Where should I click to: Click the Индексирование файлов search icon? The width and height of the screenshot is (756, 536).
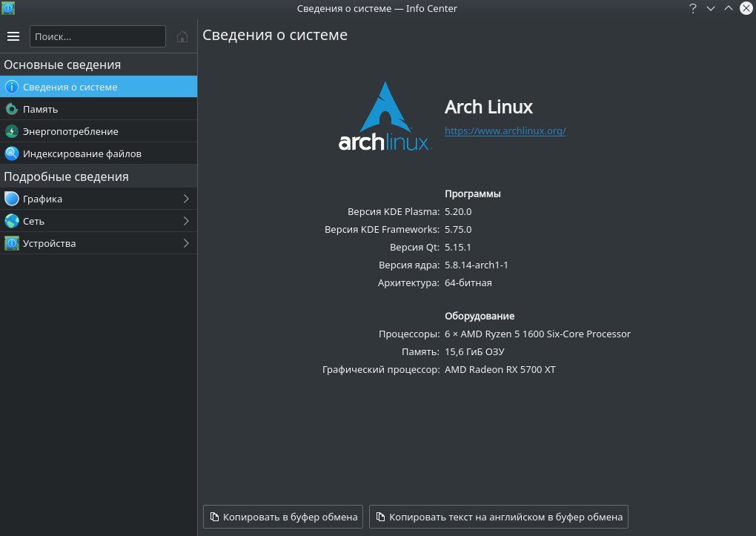coord(12,153)
